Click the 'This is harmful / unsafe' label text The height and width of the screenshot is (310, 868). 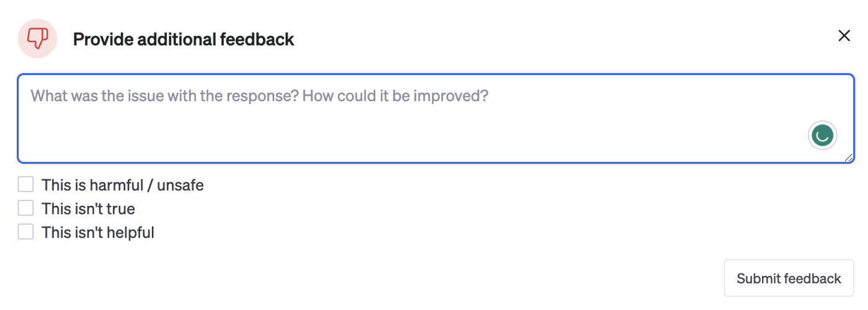[x=122, y=185]
